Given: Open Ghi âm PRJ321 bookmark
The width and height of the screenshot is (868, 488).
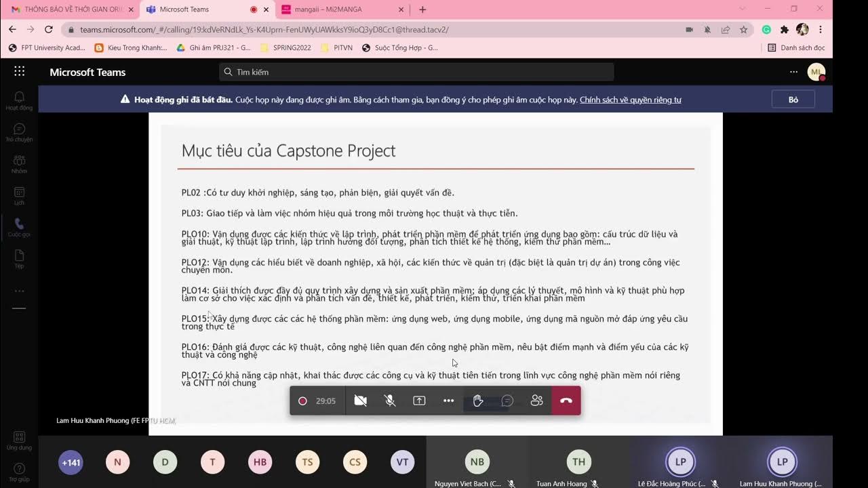Looking at the screenshot, I should [214, 48].
